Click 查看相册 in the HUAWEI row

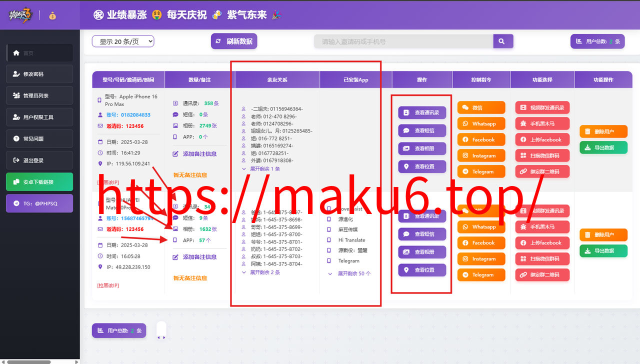[x=422, y=252]
